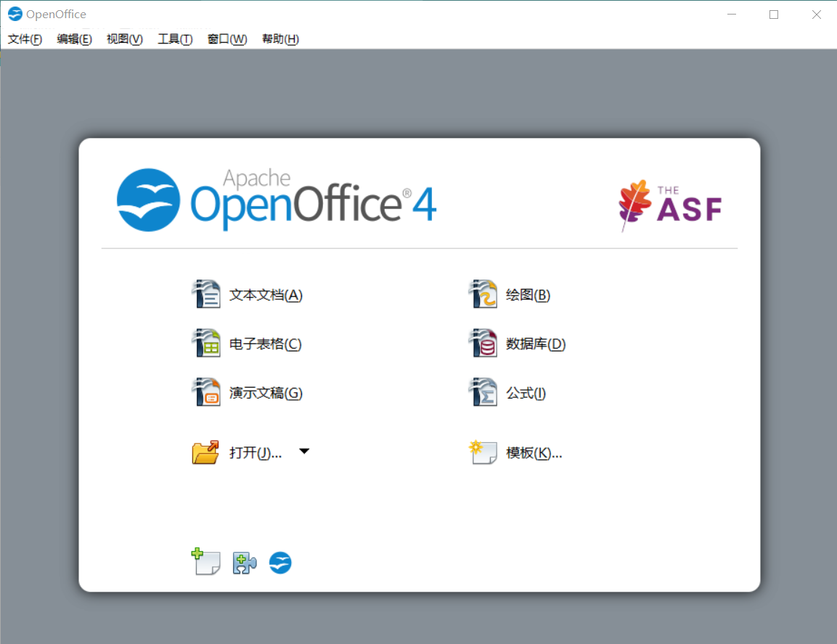Screen dimensions: 837x644
Task: Click the Formula (公式) Math icon
Action: (x=483, y=392)
